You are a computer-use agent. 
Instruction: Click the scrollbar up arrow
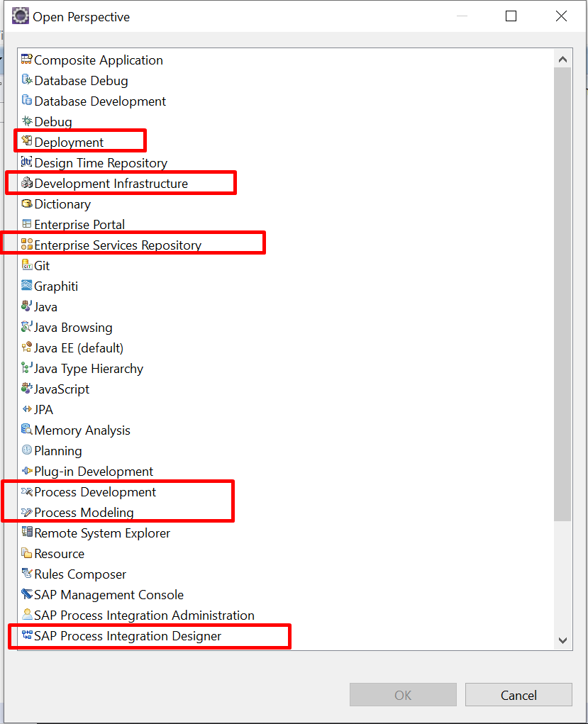562,59
